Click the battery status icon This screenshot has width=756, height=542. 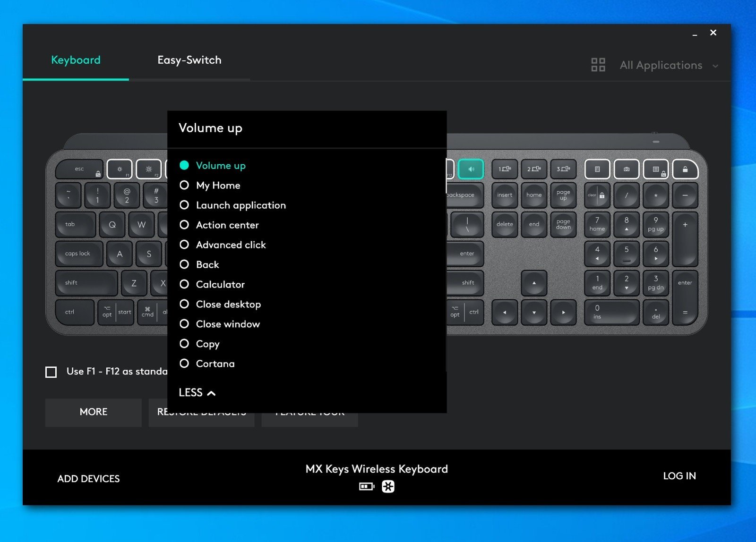[x=367, y=486]
